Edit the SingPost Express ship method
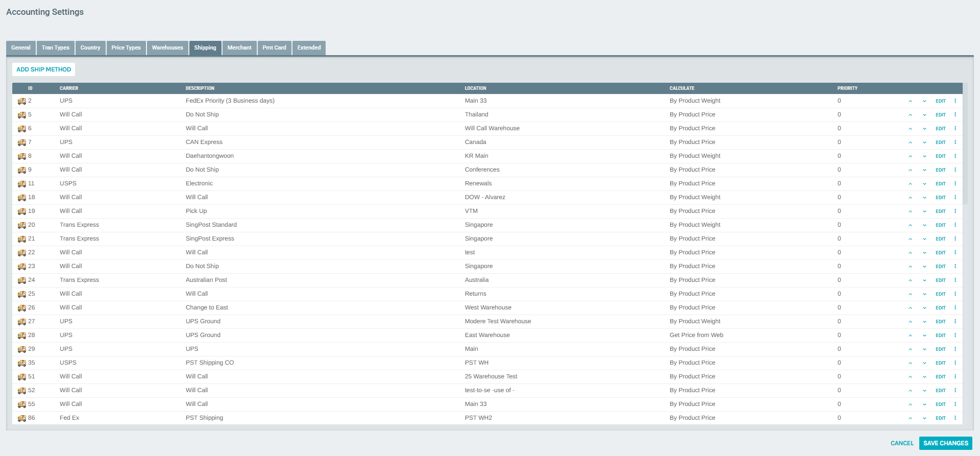 coord(941,239)
